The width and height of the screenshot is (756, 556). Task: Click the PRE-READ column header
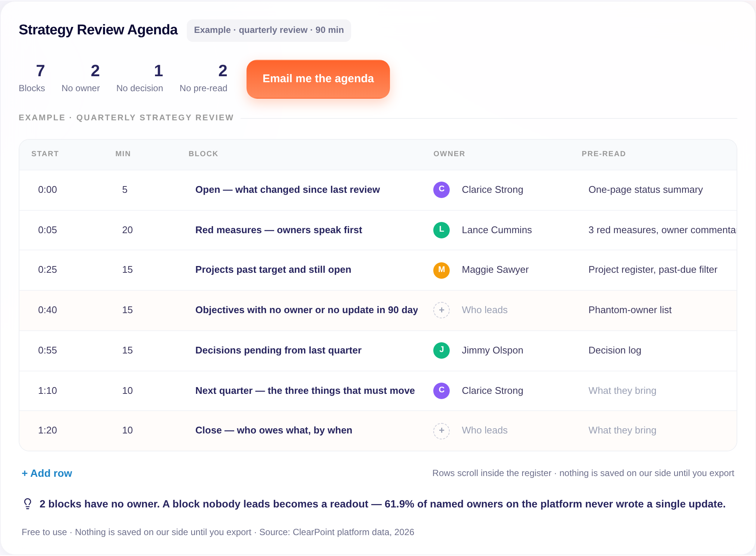[x=604, y=154]
